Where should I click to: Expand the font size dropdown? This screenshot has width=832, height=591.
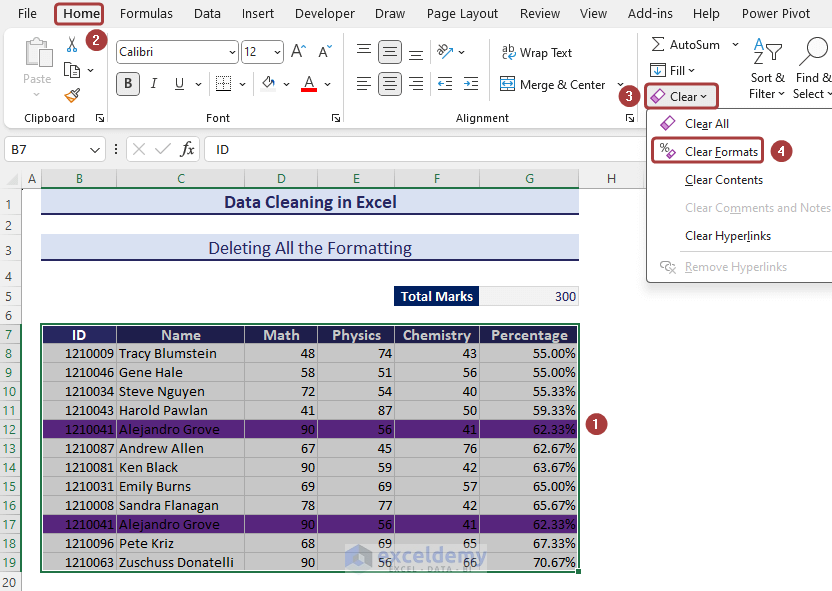tap(276, 52)
